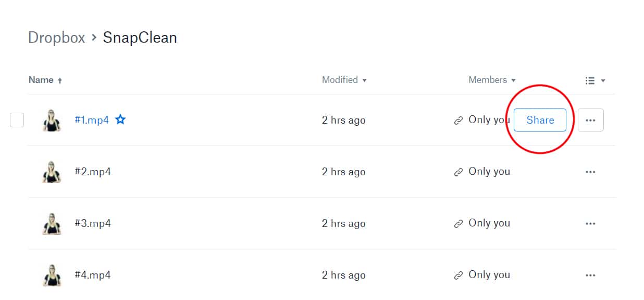The height and width of the screenshot is (300, 644).
Task: Open the ellipsis menu for #2.mp4
Action: coord(590,172)
